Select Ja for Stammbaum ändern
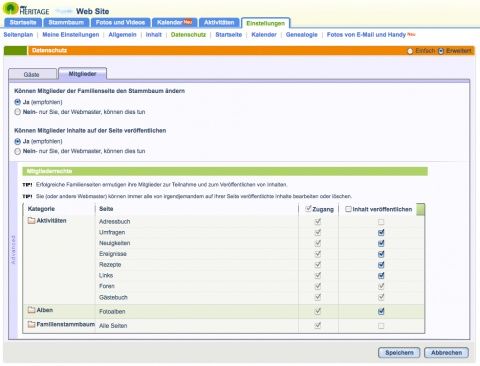Image resolution: width=480 pixels, height=366 pixels. (x=17, y=102)
